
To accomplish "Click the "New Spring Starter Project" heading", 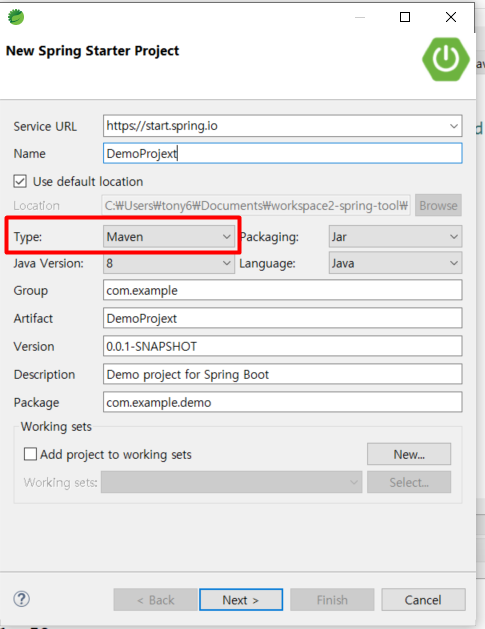I will 92,51.
